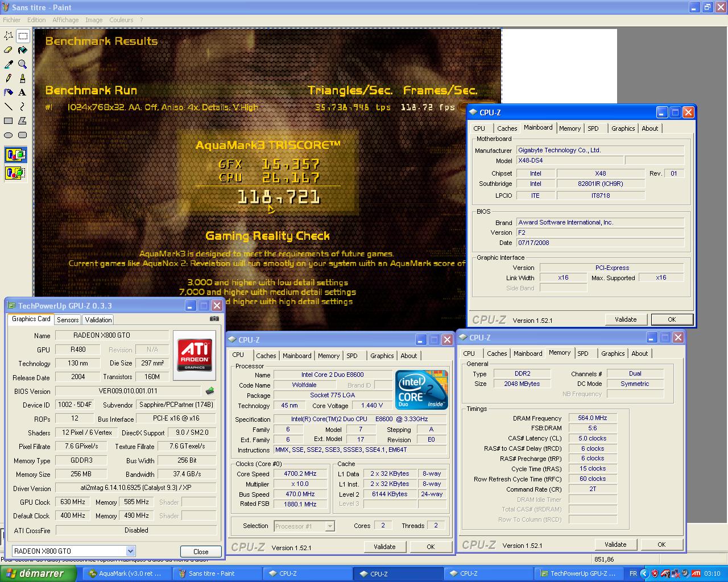Image resolution: width=728 pixels, height=582 pixels.
Task: Click the FR language indicator
Action: point(633,573)
